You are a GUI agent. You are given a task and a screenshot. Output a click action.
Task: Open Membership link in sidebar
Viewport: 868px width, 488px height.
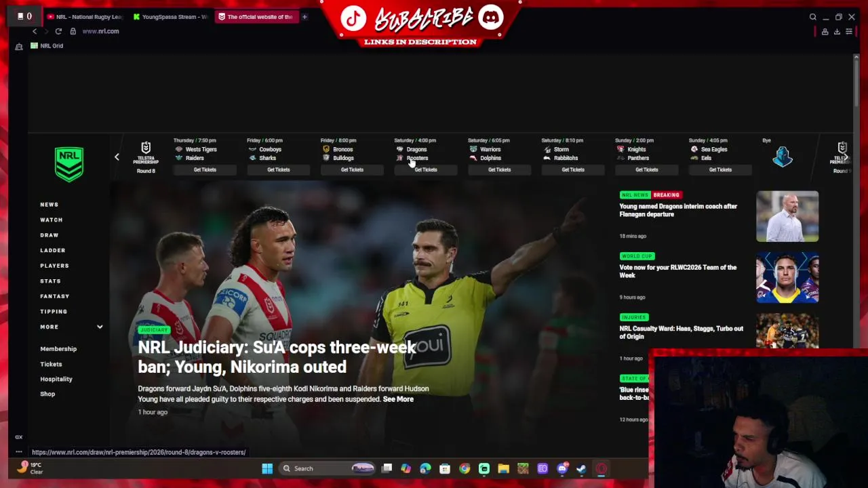pos(58,349)
